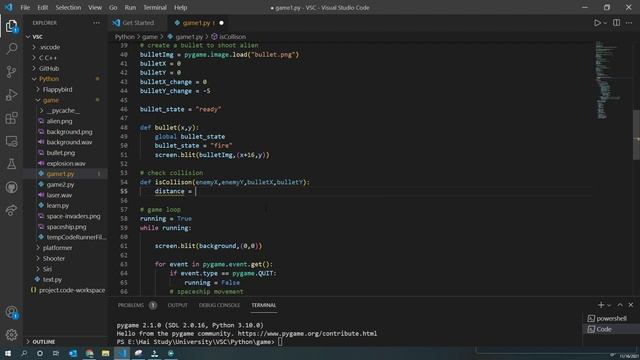Open the Manage settings gear
640x360 pixels.
(x=11, y=335)
